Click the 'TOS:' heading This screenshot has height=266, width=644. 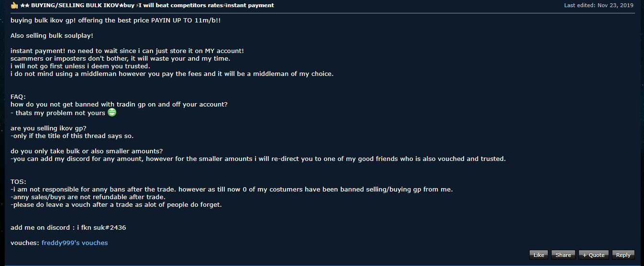pyautogui.click(x=18, y=182)
